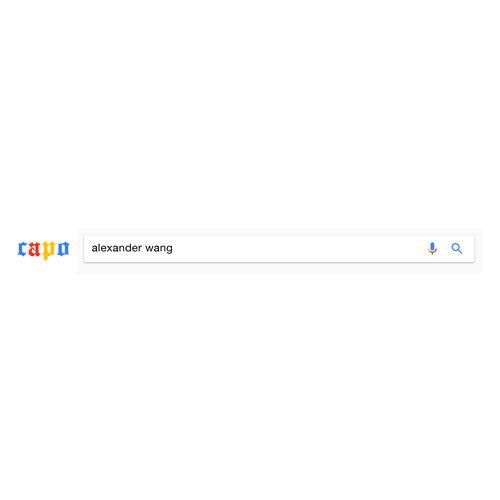The height and width of the screenshot is (500, 500).
Task: Click the microphone voice search icon
Action: pyautogui.click(x=432, y=248)
